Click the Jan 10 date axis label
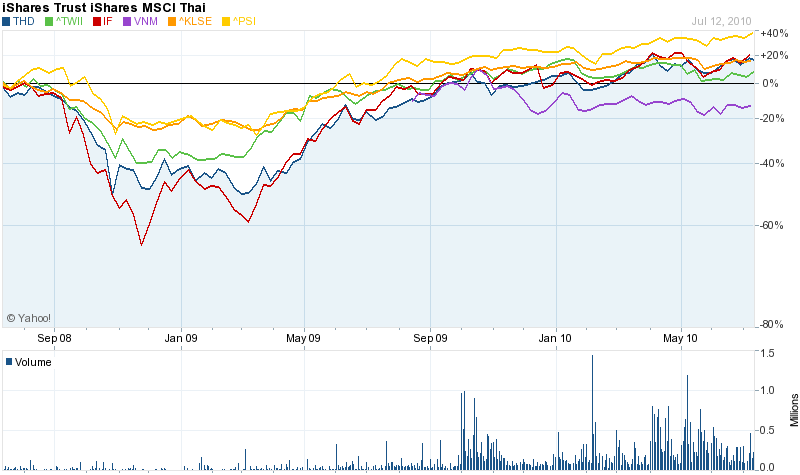This screenshot has height=475, width=800. pos(555,338)
